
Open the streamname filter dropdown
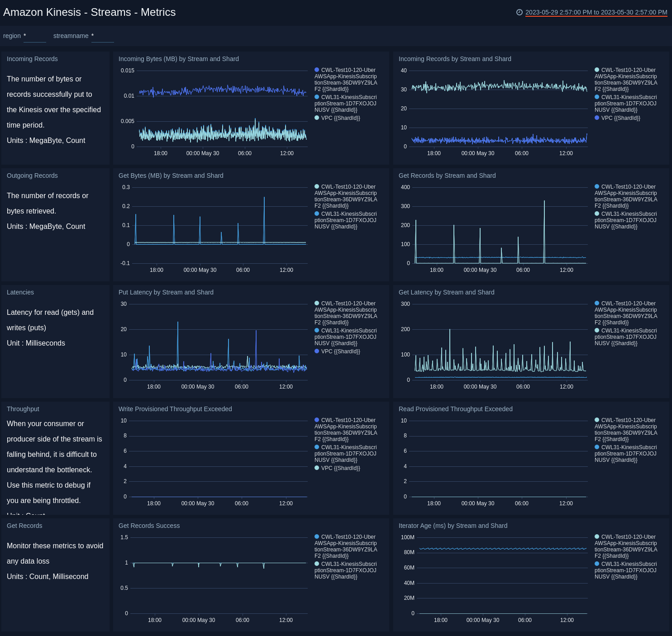(102, 36)
